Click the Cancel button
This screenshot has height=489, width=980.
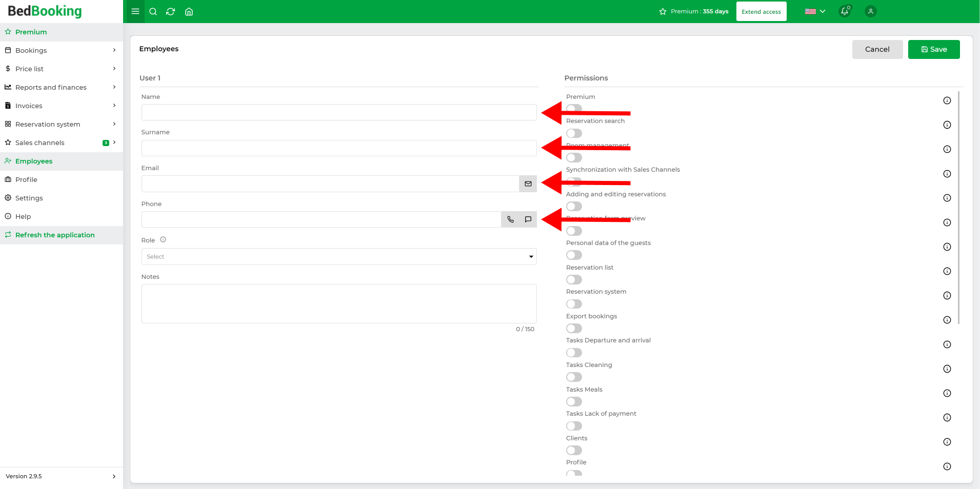pos(877,49)
